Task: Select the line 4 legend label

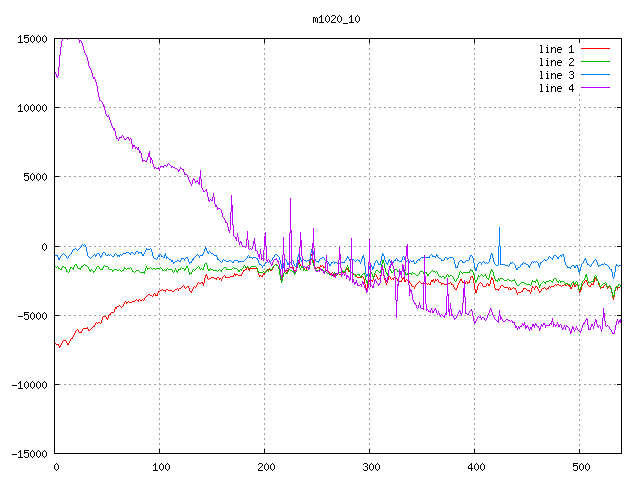Action: 557,88
